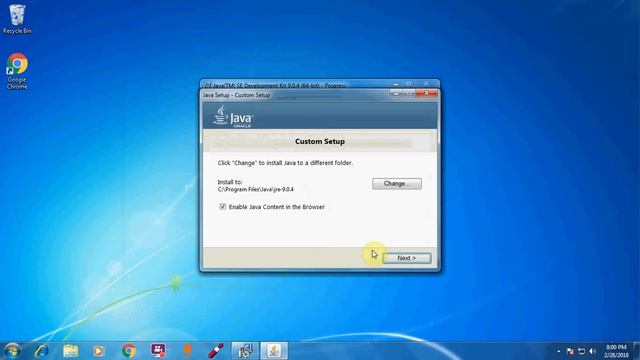The height and width of the screenshot is (360, 640).
Task: Open Chrome from the taskbar
Action: (x=129, y=351)
